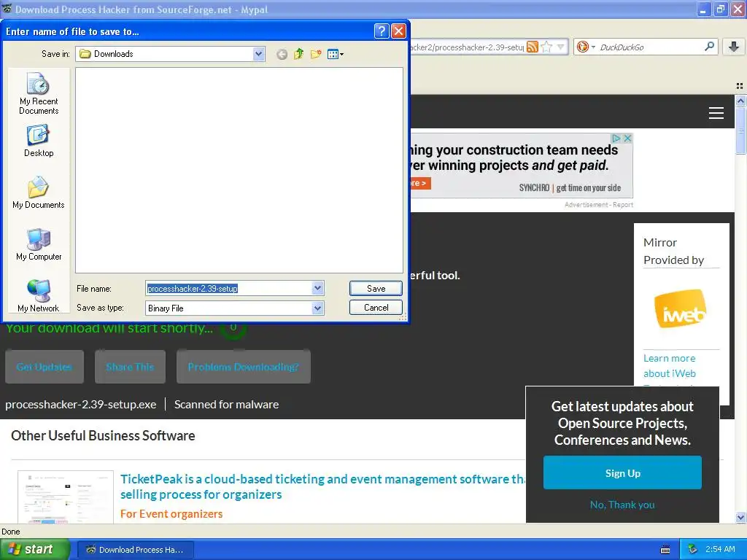747x560 pixels.
Task: Click the processhacker-2.39-setup.exe filename text
Action: pyautogui.click(x=80, y=404)
